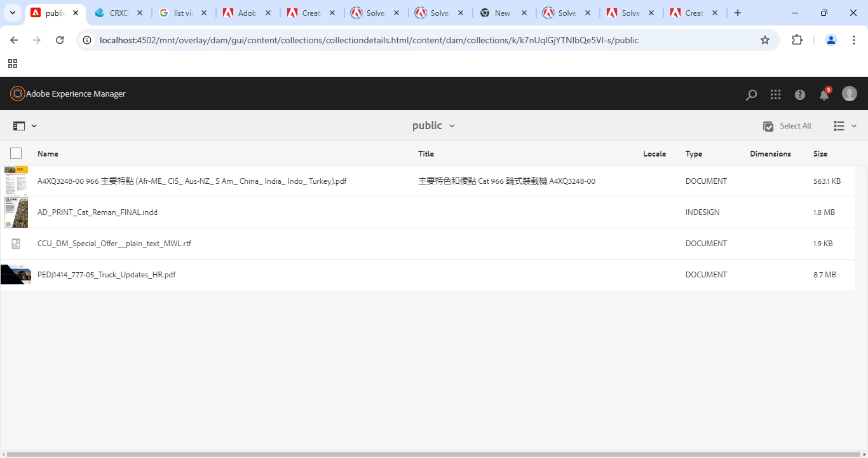Open the notifications bell icon

[824, 95]
